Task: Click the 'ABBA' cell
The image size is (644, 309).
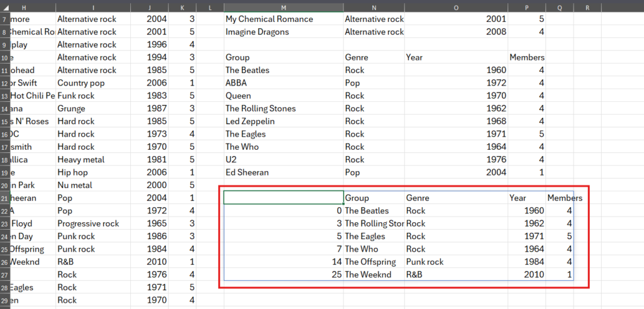Action: pos(284,83)
